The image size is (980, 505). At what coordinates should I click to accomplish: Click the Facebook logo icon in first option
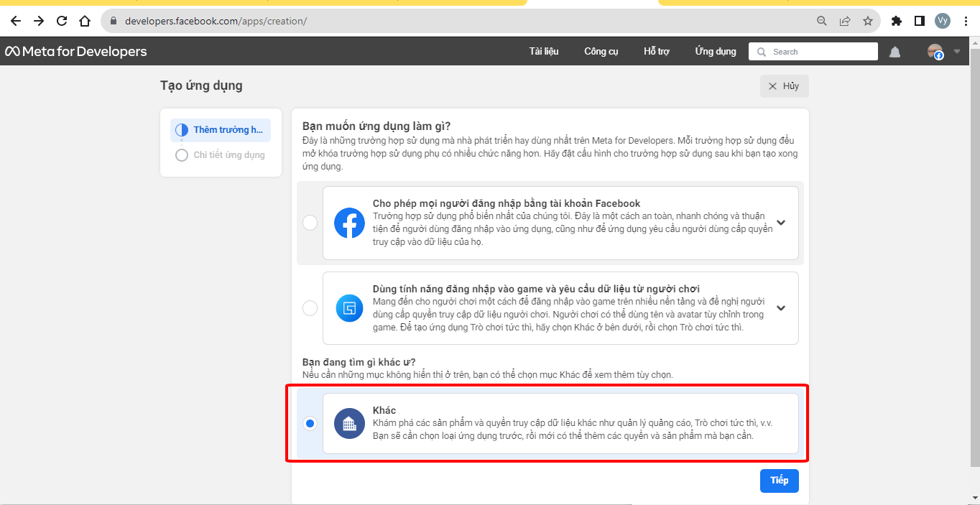(349, 223)
